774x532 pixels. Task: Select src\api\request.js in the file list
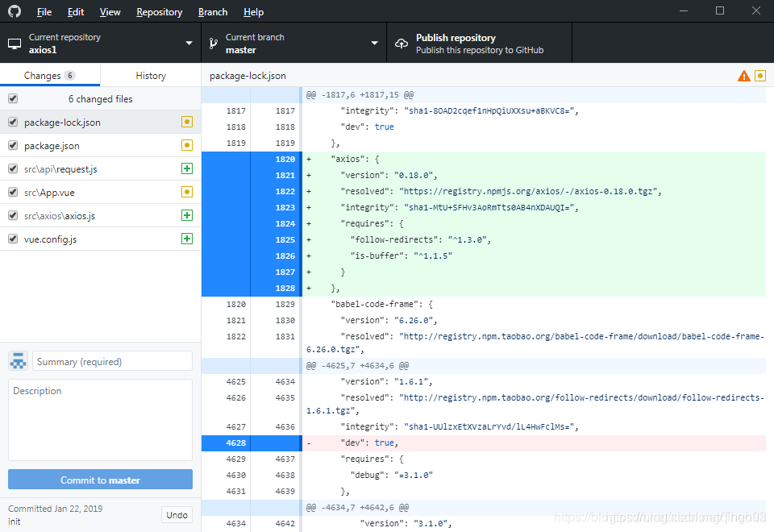[100, 168]
